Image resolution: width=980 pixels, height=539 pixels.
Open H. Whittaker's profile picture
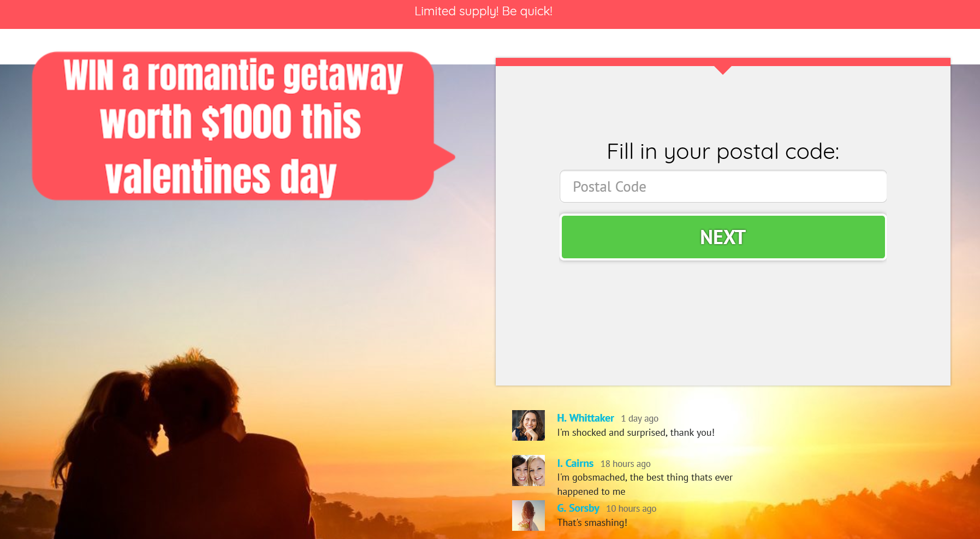(x=528, y=425)
